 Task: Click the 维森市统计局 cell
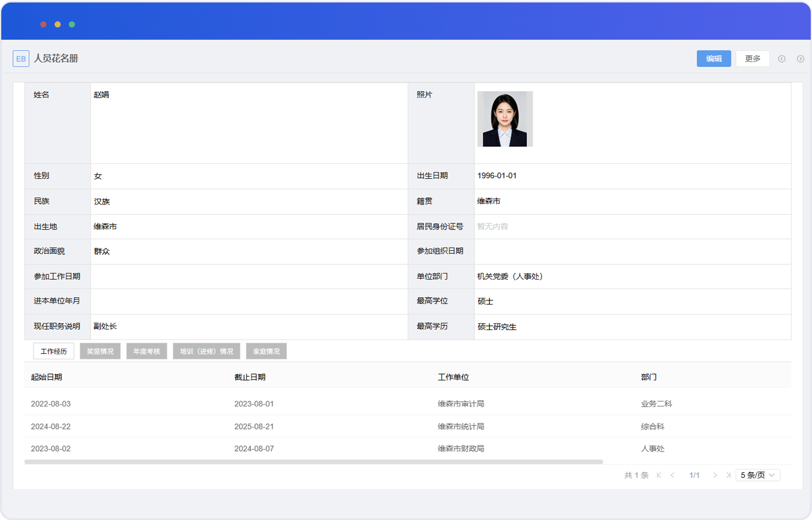point(461,426)
